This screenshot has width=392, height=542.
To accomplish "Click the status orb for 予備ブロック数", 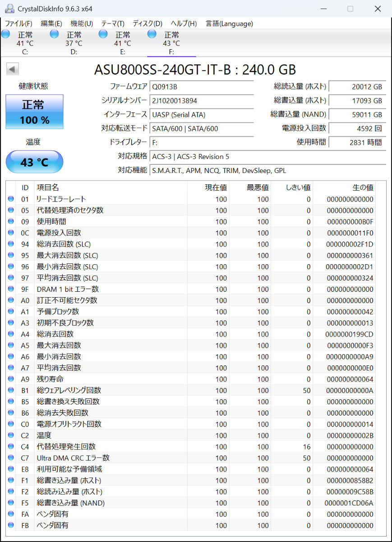I will click(11, 311).
